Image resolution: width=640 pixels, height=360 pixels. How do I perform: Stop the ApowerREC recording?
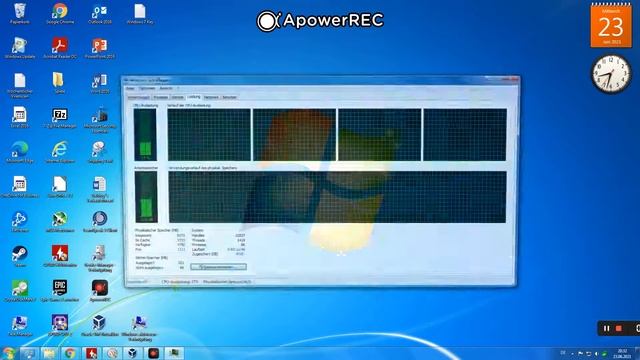tap(619, 329)
